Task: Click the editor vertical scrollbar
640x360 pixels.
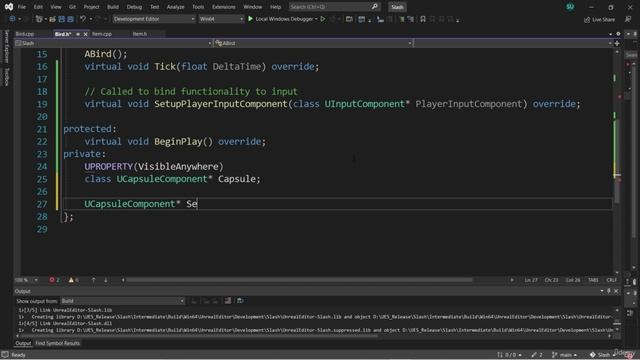Action: 617,161
